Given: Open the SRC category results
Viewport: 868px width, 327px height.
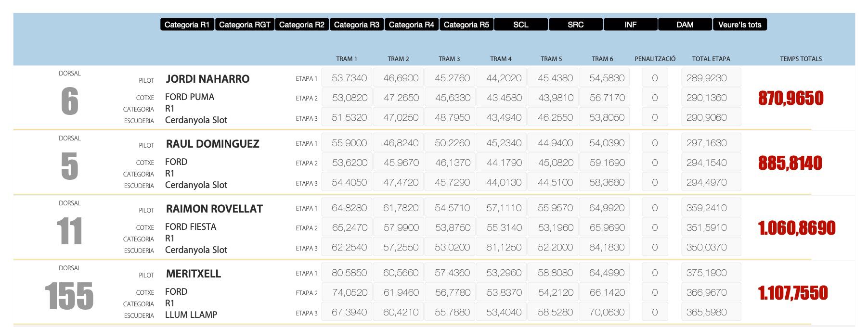Looking at the screenshot, I should [x=576, y=25].
